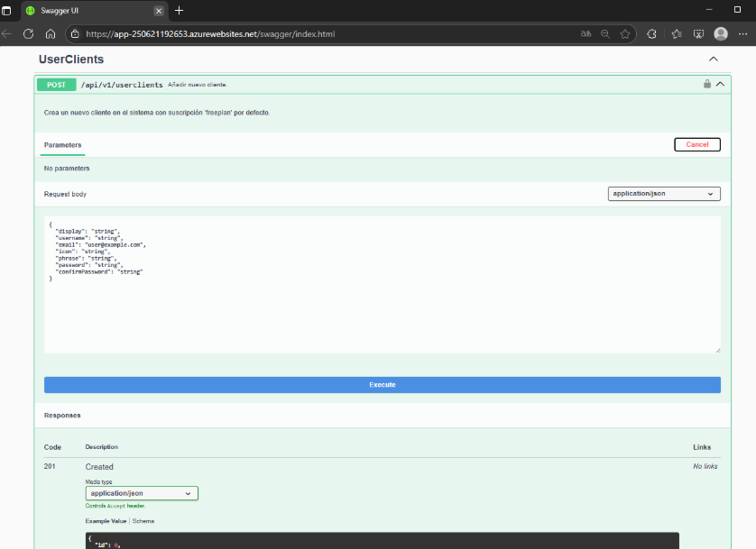The height and width of the screenshot is (549, 756).
Task: Collapse the UserClients section
Action: pos(713,59)
